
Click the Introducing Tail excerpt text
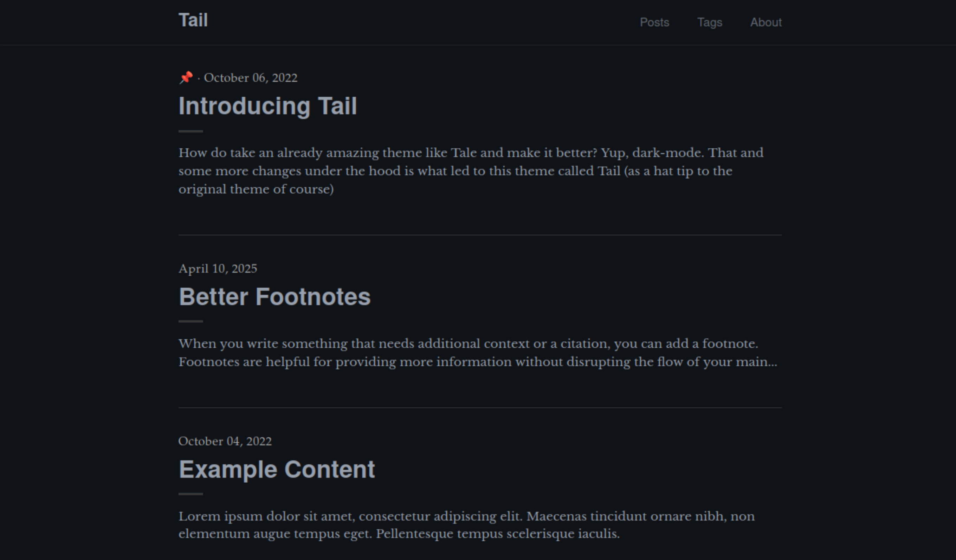470,171
